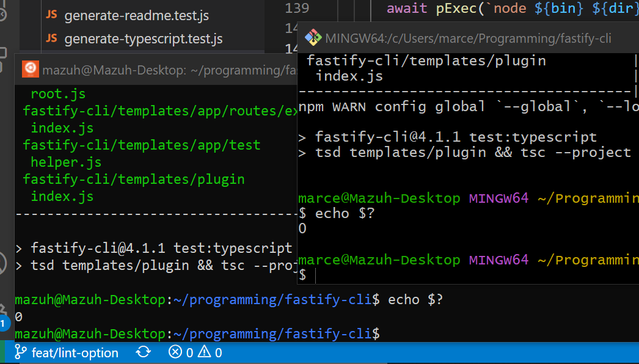Click the 'echo $?' command in the Ubuntu terminal
The width and height of the screenshot is (639, 364).
(415, 300)
